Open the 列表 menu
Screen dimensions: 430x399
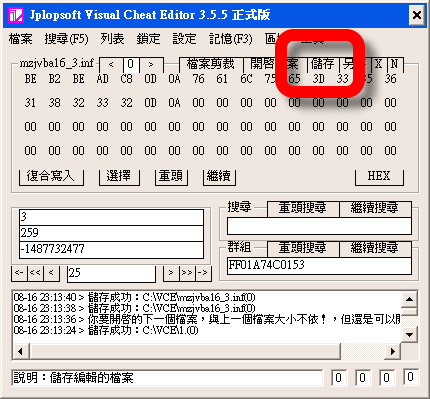(x=112, y=39)
